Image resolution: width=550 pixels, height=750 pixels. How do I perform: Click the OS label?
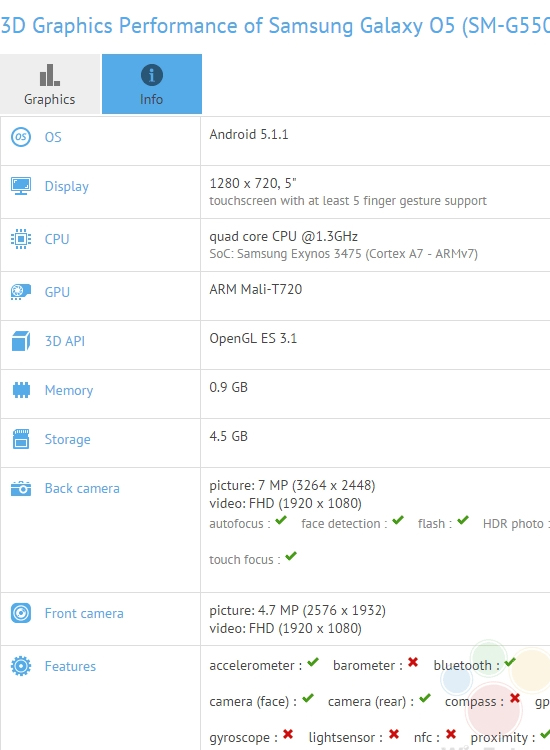(x=53, y=137)
